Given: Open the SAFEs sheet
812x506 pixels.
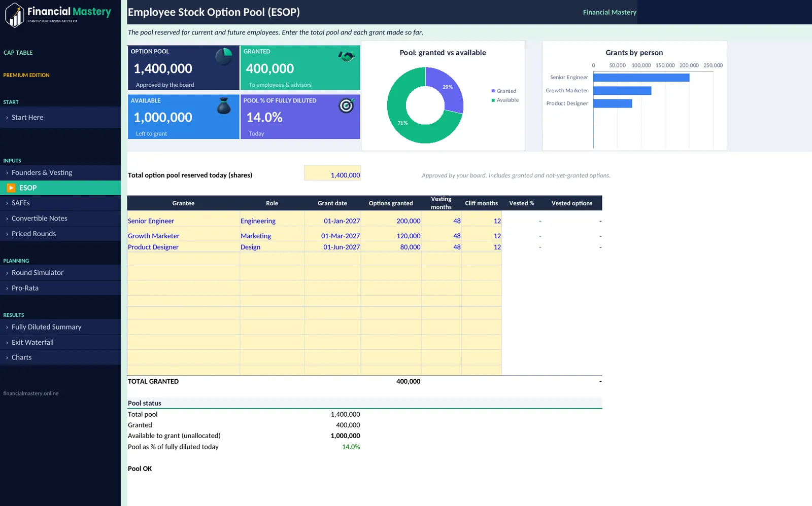Looking at the screenshot, I should click(60, 203).
